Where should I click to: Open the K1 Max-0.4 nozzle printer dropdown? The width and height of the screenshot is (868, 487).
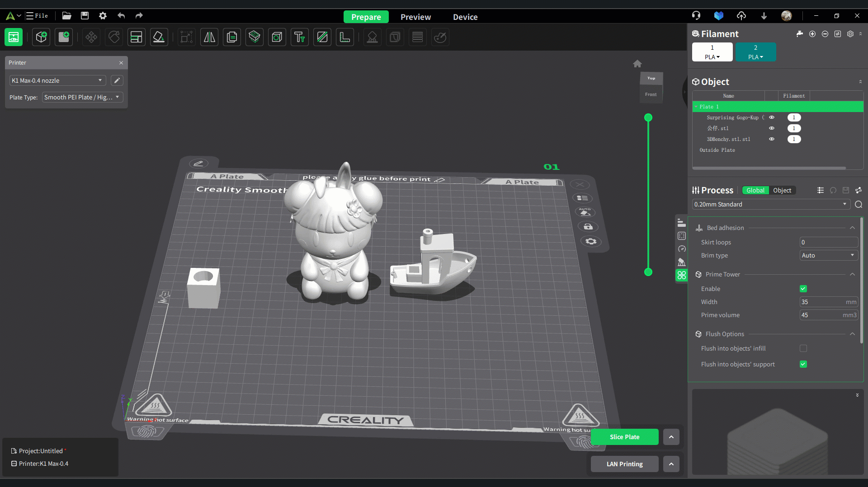[x=57, y=80]
